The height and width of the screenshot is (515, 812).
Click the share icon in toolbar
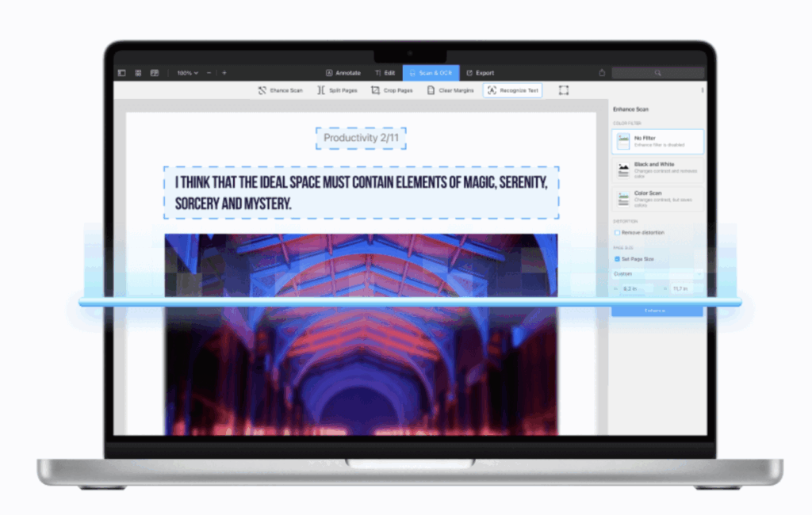[602, 73]
